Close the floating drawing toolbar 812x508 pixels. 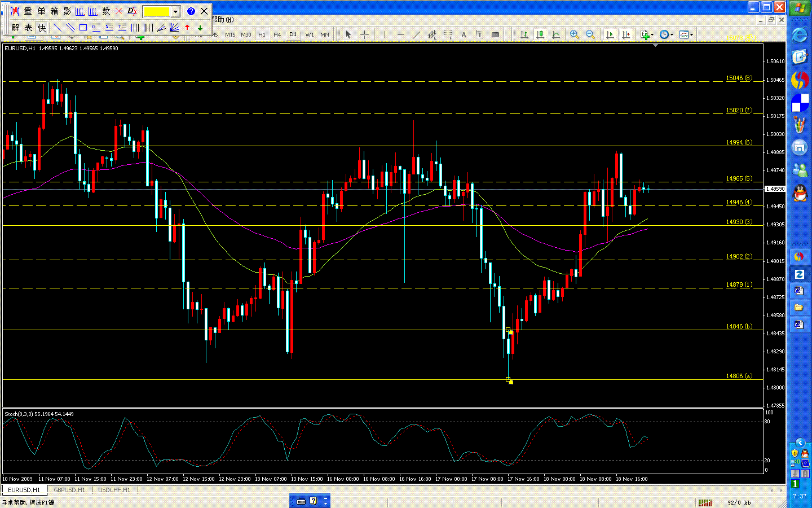204,11
